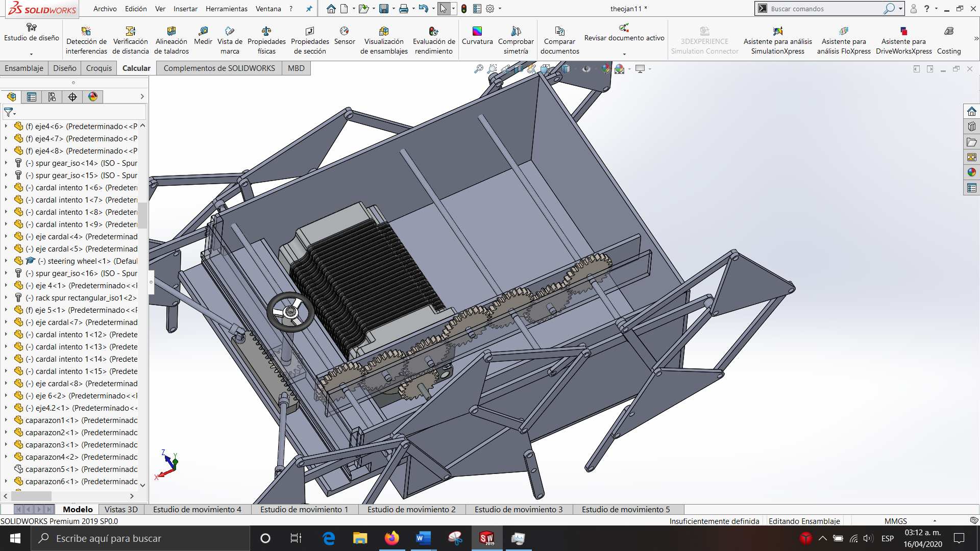The height and width of the screenshot is (551, 980).
Task: Click the Windows taskbar search box
Action: (x=140, y=538)
